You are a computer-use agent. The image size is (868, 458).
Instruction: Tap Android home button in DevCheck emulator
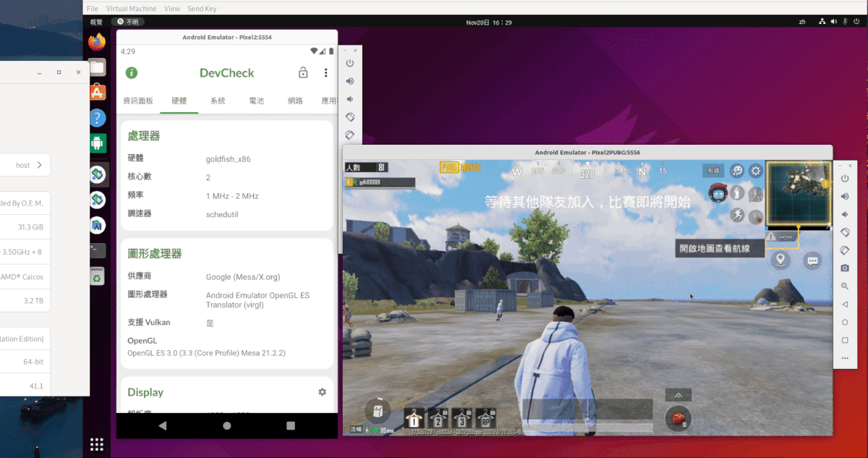click(x=227, y=425)
